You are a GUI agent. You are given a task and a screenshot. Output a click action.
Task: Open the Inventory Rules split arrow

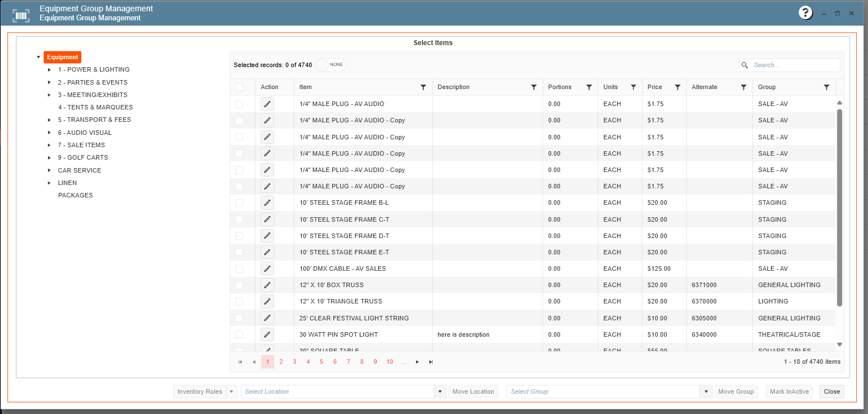231,391
